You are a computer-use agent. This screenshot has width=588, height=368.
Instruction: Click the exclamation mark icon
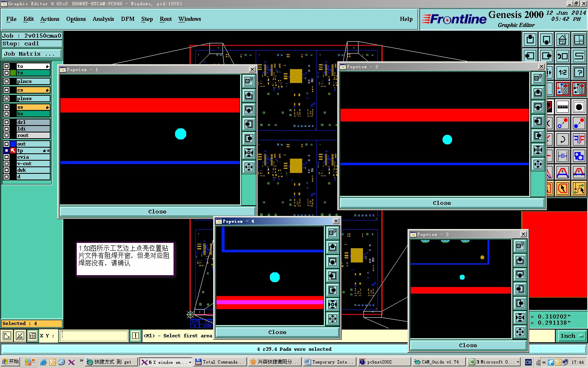[x=136, y=336]
